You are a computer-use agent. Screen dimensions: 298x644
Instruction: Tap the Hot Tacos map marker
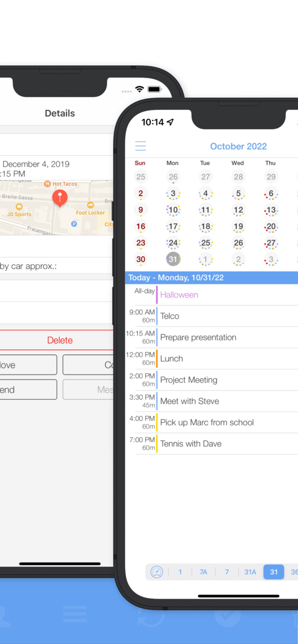47,184
